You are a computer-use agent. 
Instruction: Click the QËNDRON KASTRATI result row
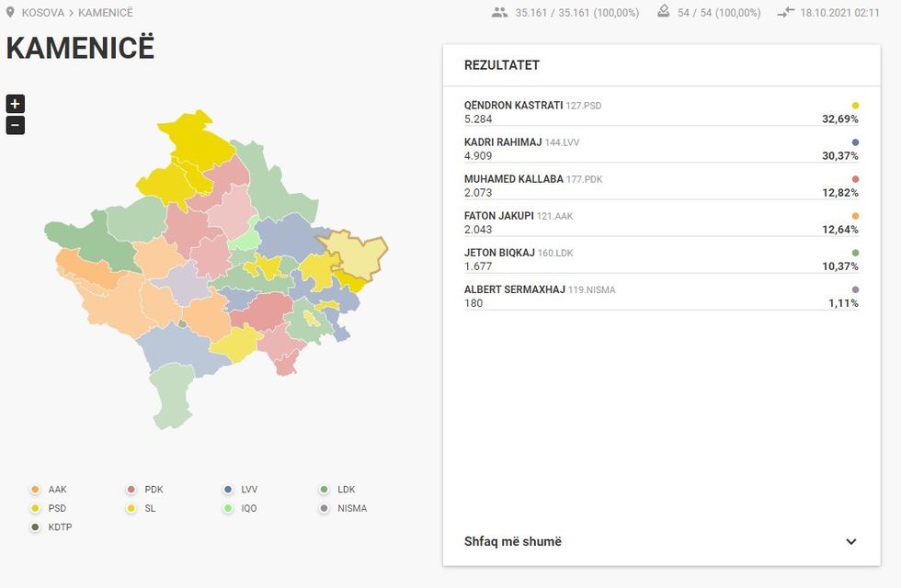click(x=644, y=111)
